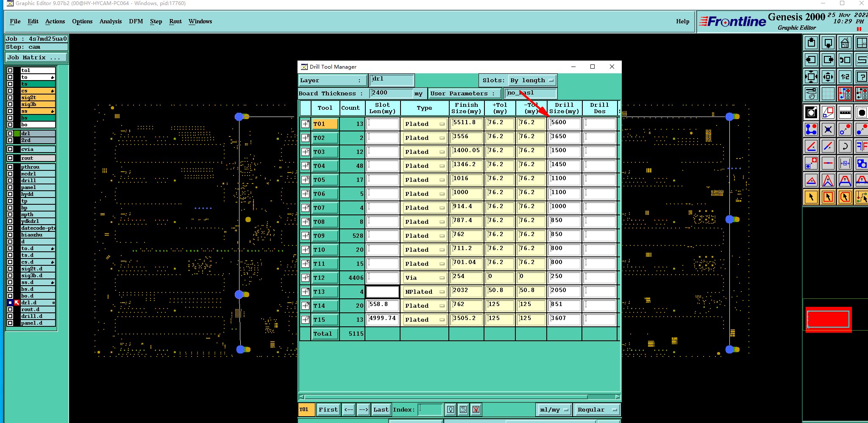This screenshot has height=423, width=868.
Task: Click the Board Thickness field showing 2400
Action: point(391,93)
